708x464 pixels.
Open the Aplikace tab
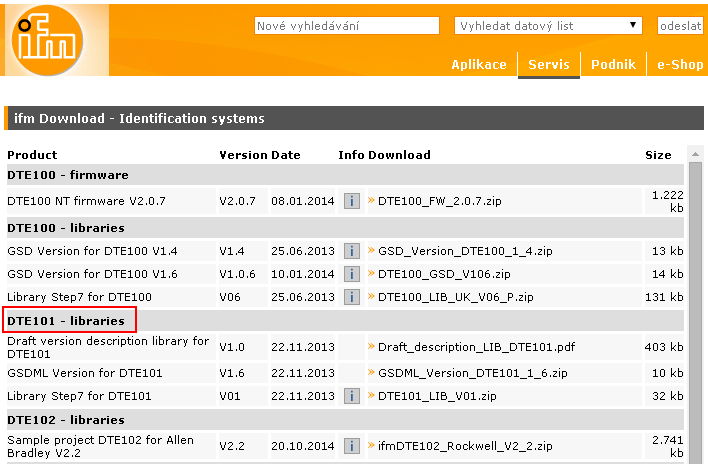479,65
